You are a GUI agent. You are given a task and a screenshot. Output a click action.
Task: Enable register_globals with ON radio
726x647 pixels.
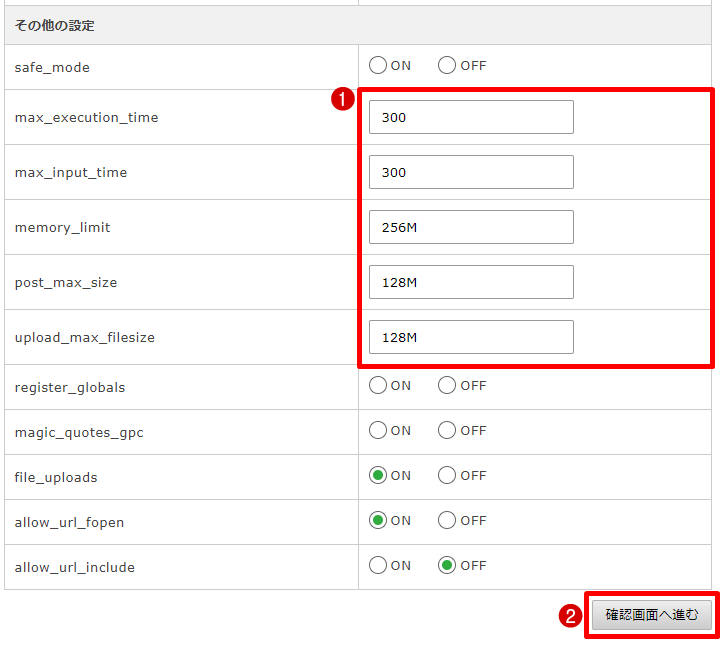378,385
